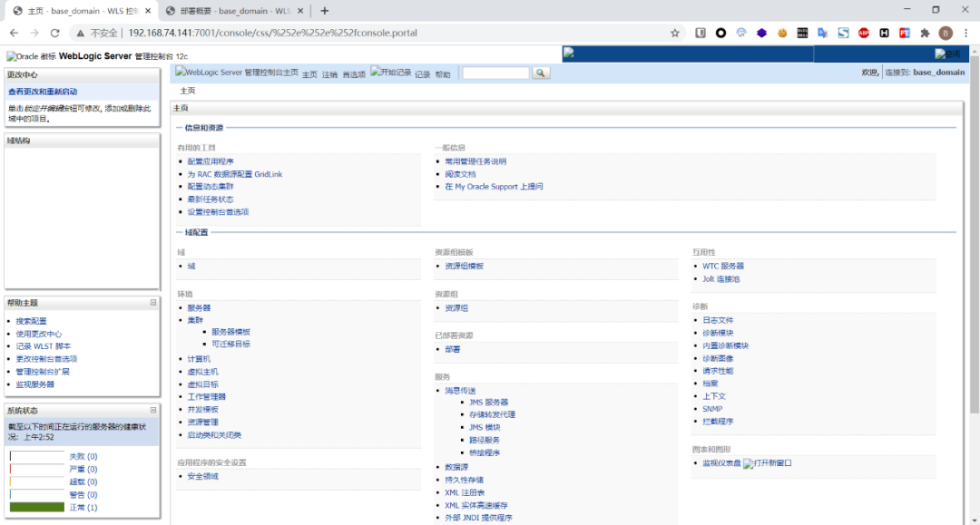Click the insecure-connection warning icon in address bar
The image size is (980, 525).
(x=81, y=33)
